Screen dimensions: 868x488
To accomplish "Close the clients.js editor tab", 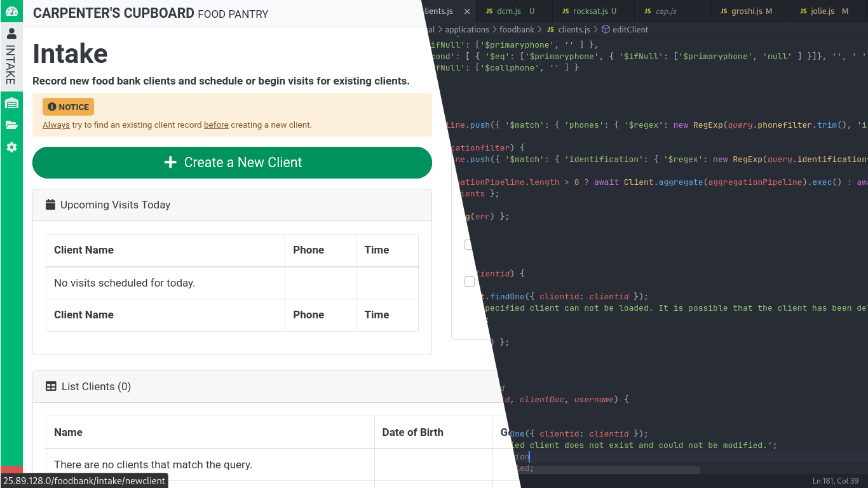I will click(x=467, y=11).
